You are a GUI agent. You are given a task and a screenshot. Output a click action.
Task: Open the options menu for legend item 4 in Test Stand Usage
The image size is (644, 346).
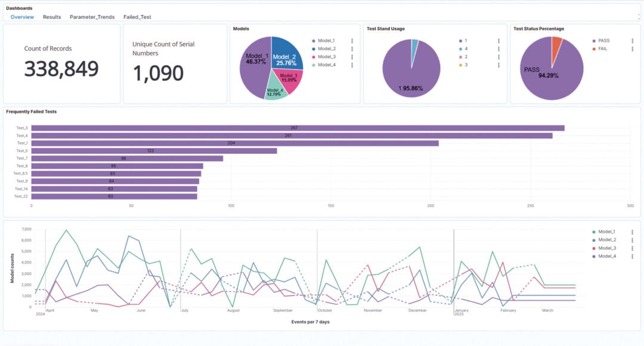tap(499, 50)
